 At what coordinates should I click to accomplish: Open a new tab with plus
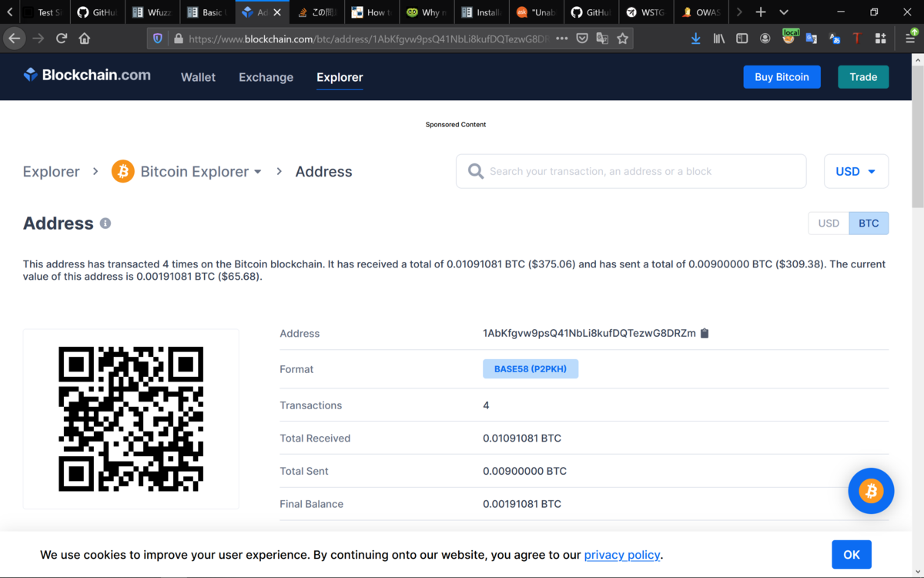click(761, 12)
